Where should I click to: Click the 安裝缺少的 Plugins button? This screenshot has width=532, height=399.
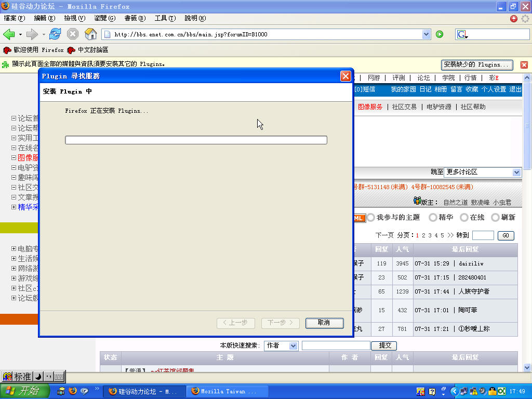(476, 65)
